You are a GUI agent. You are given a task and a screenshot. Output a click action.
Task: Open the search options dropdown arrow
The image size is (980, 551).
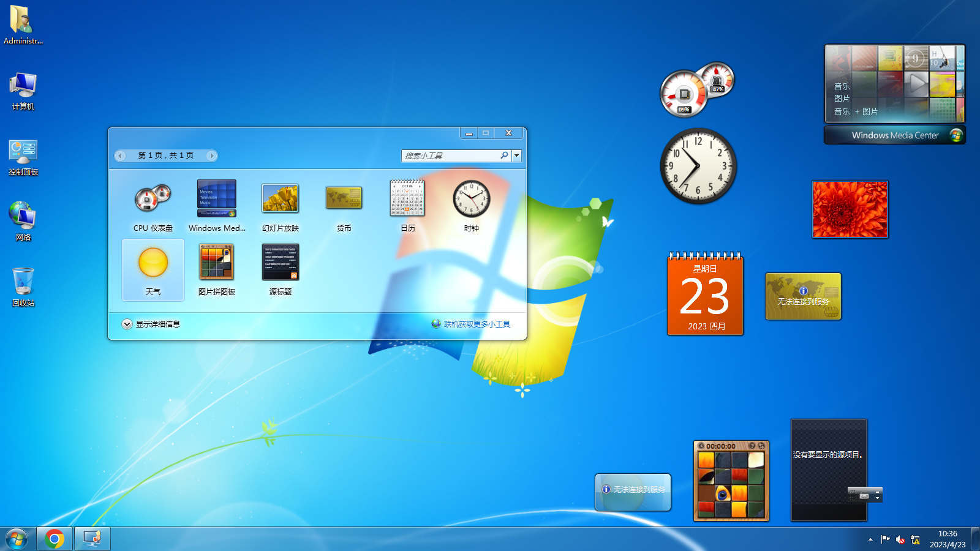[x=517, y=156]
